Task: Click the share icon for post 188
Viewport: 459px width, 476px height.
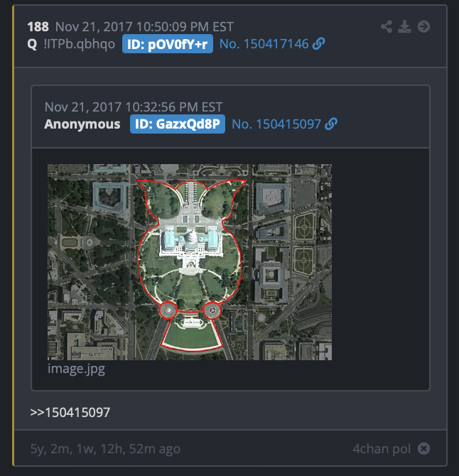Action: click(387, 27)
